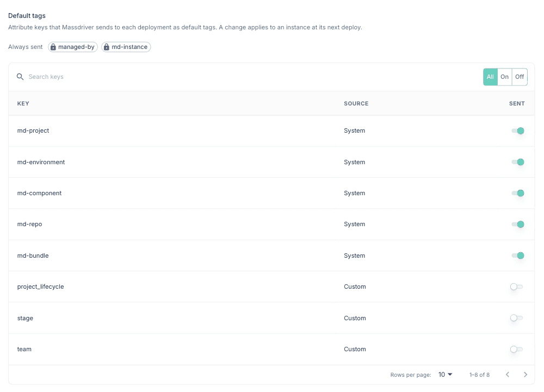Screen dimensions: 544x392
Task: Click Custom source in team row
Action: 355,349
